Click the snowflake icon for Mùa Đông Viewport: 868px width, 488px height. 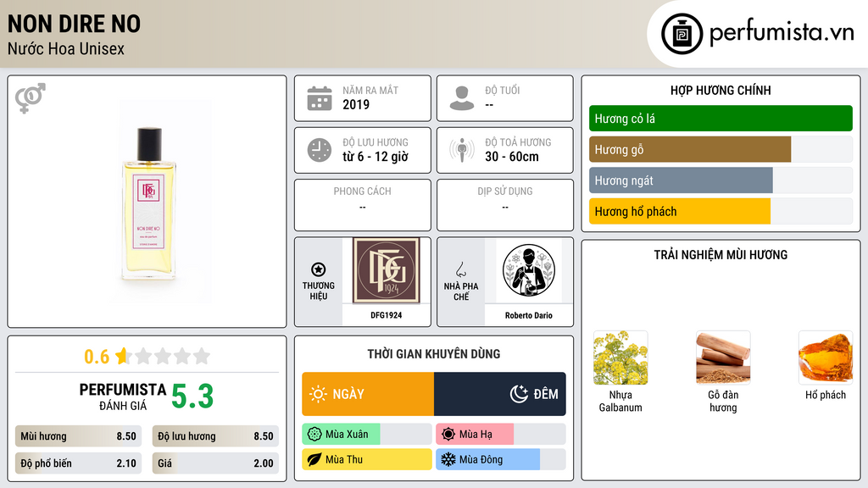(448, 459)
